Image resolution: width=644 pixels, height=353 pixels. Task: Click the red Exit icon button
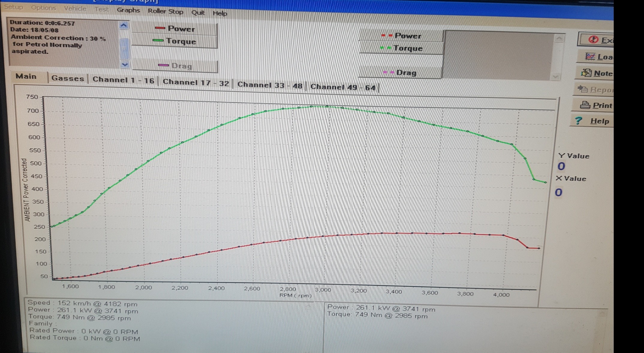tap(593, 40)
